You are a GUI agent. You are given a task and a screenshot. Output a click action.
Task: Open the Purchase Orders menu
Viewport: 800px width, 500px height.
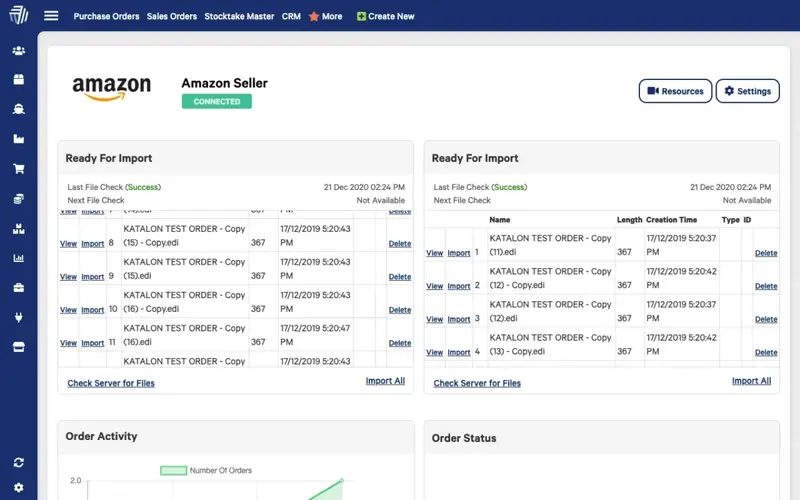click(106, 16)
